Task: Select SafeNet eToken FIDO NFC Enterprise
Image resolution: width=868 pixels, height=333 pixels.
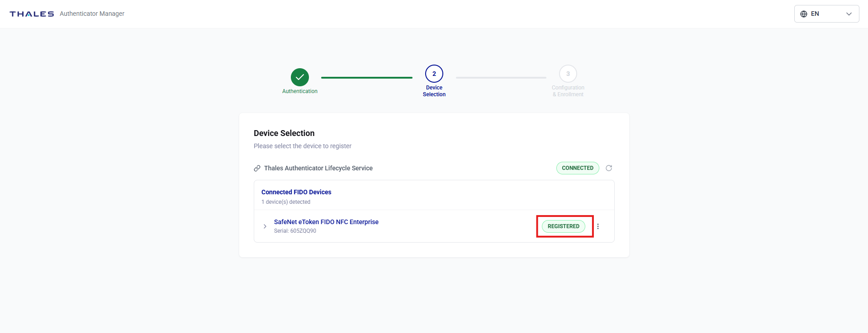Action: [x=326, y=222]
